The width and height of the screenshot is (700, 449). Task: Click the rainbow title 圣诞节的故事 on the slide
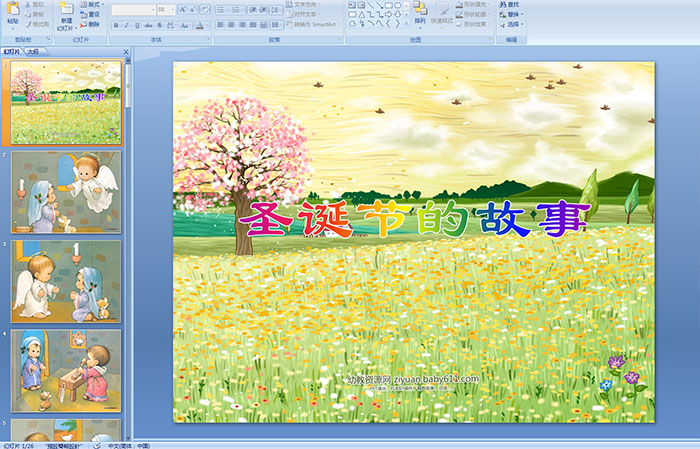(x=415, y=219)
